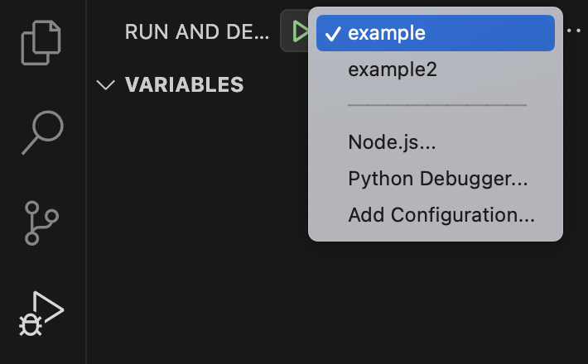588x364 pixels.
Task: Open the Source Control branch icon
Action: (41, 223)
